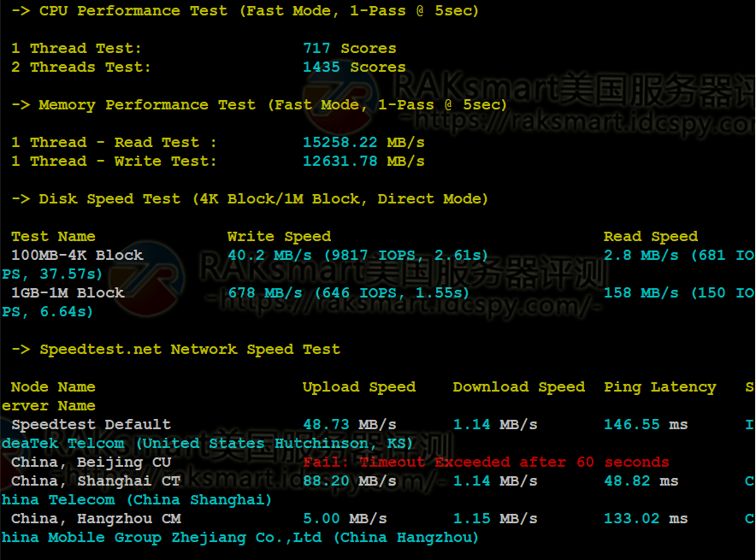The image size is (756, 560).
Task: Select the China, Hangzhou CM node
Action: [96, 519]
